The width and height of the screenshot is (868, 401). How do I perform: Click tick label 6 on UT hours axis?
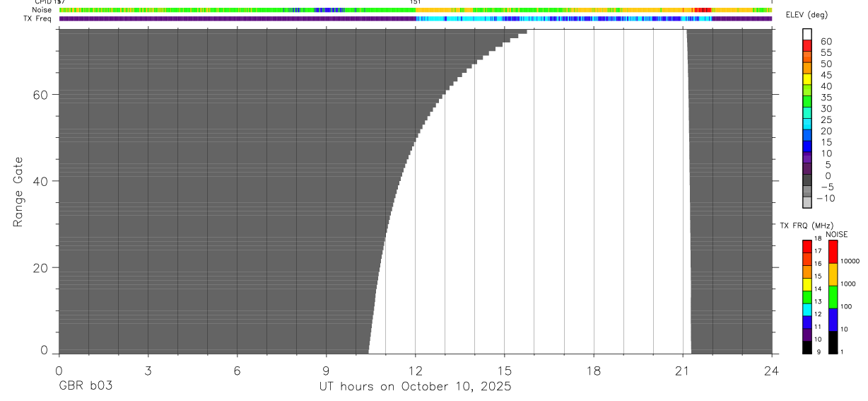pyautogui.click(x=237, y=371)
